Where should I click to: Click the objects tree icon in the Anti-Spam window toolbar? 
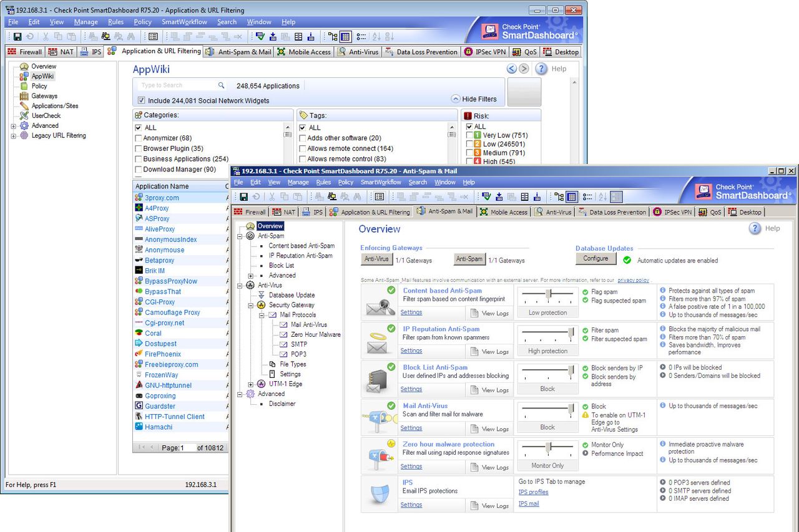tap(559, 197)
